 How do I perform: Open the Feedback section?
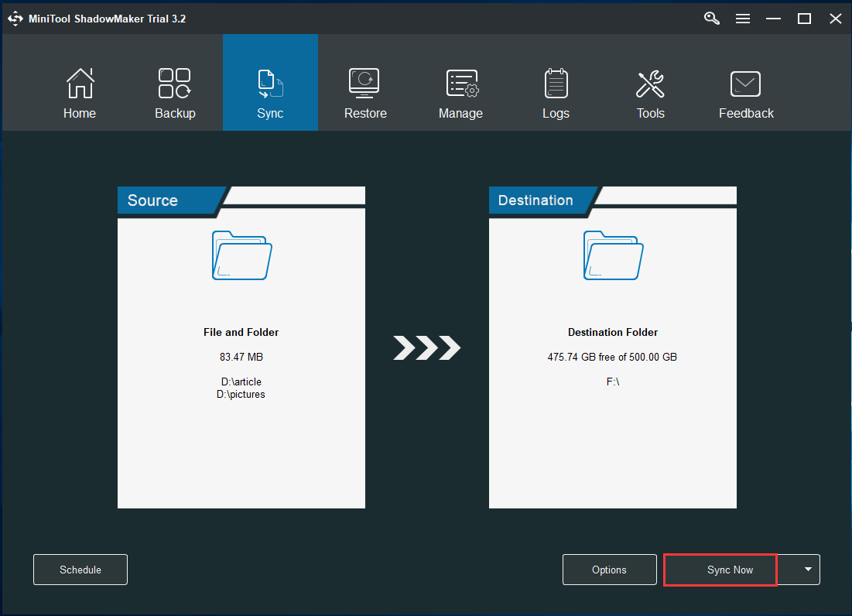[x=745, y=91]
